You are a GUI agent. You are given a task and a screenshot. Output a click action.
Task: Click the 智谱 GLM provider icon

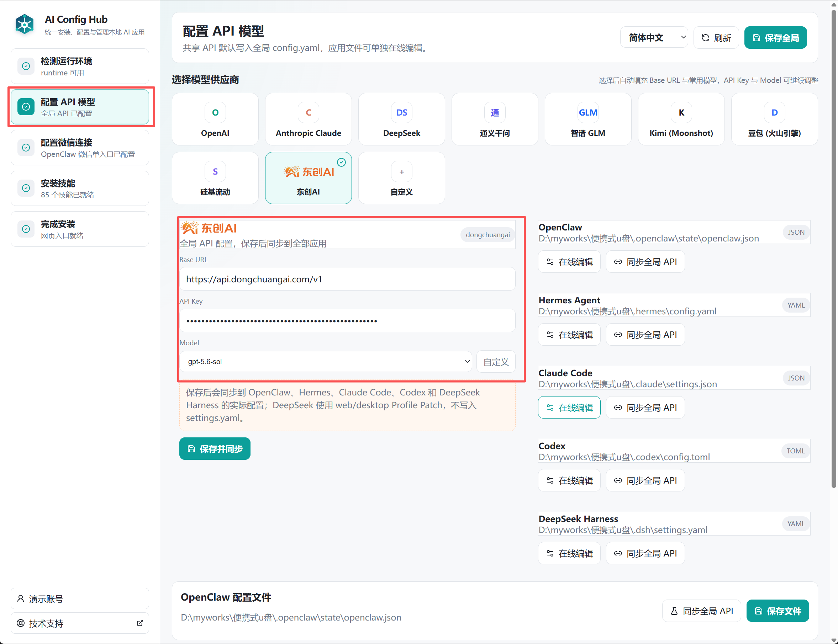(588, 112)
